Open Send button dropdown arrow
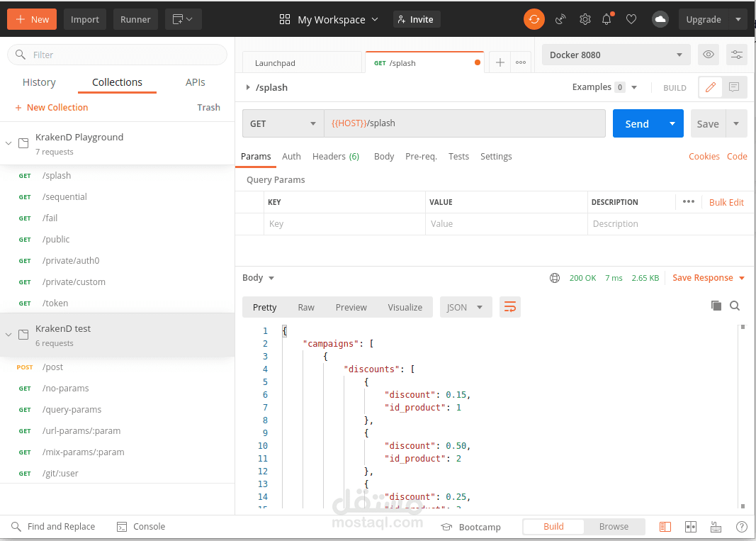 [x=672, y=123]
